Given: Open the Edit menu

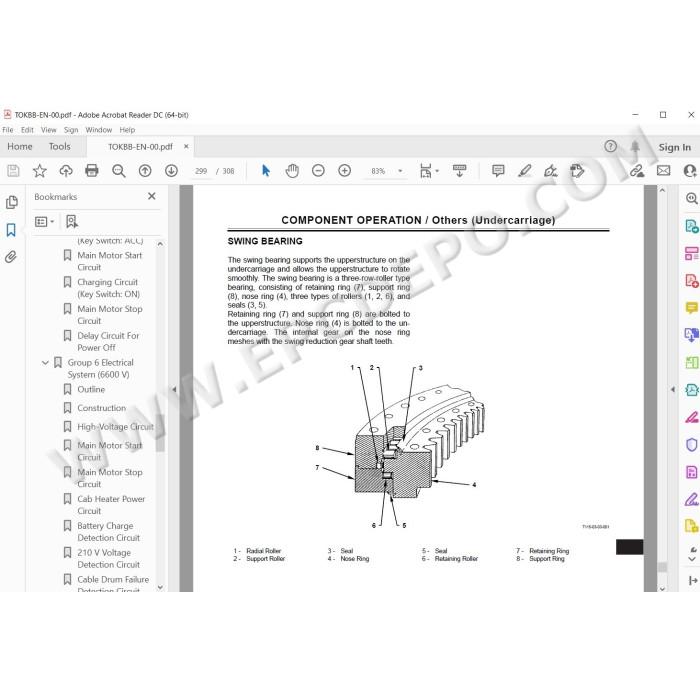Looking at the screenshot, I should pos(27,130).
